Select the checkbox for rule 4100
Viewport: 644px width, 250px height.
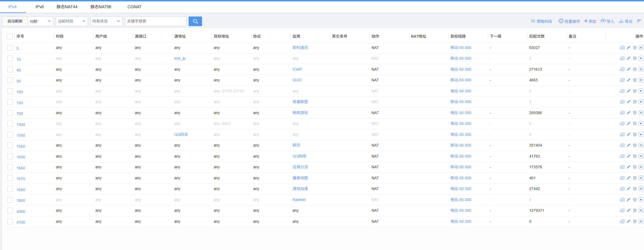[x=10, y=221]
